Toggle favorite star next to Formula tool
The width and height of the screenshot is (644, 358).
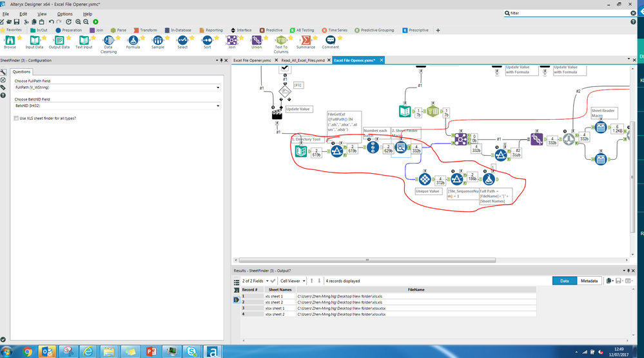[142, 38]
